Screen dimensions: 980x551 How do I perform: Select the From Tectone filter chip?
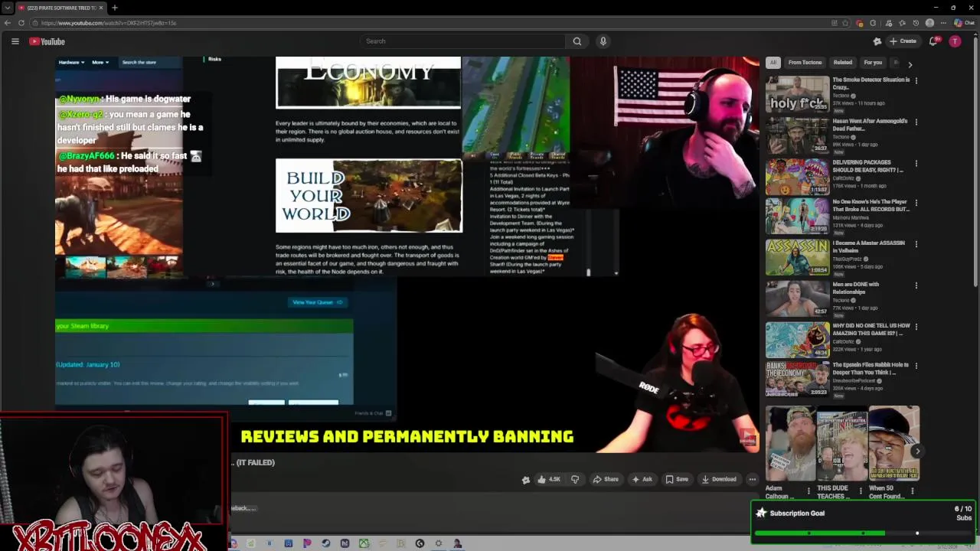coord(805,63)
